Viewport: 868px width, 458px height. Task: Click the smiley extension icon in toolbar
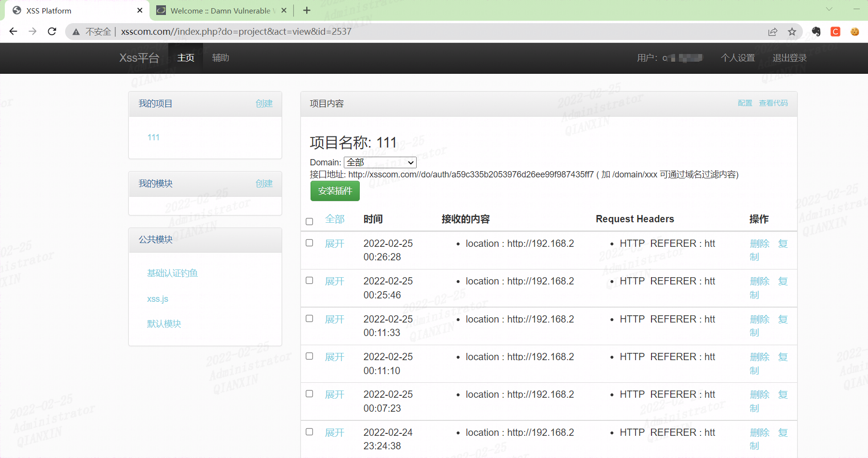click(x=854, y=32)
